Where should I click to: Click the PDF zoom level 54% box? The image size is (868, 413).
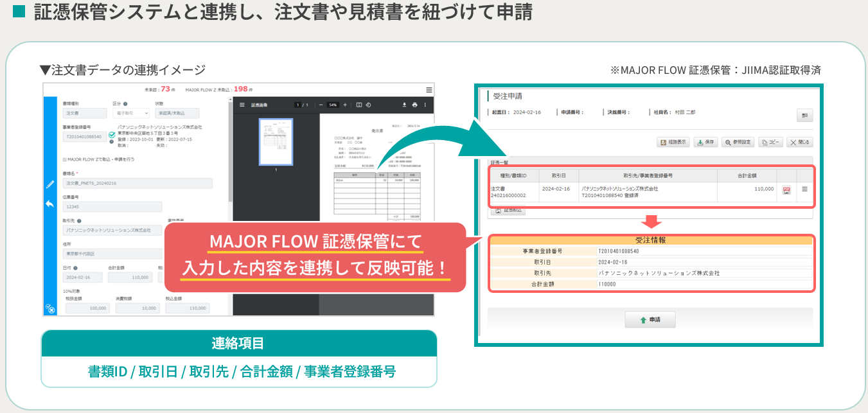pyautogui.click(x=333, y=105)
